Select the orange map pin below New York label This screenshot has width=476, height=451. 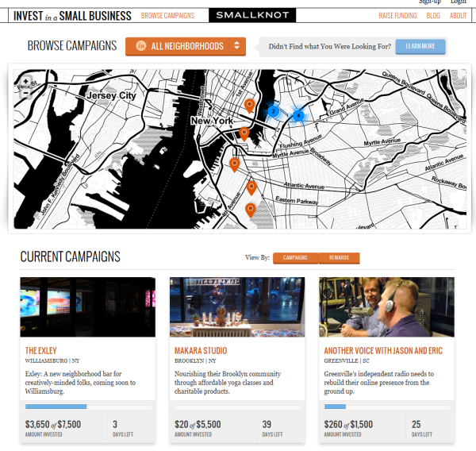point(244,134)
